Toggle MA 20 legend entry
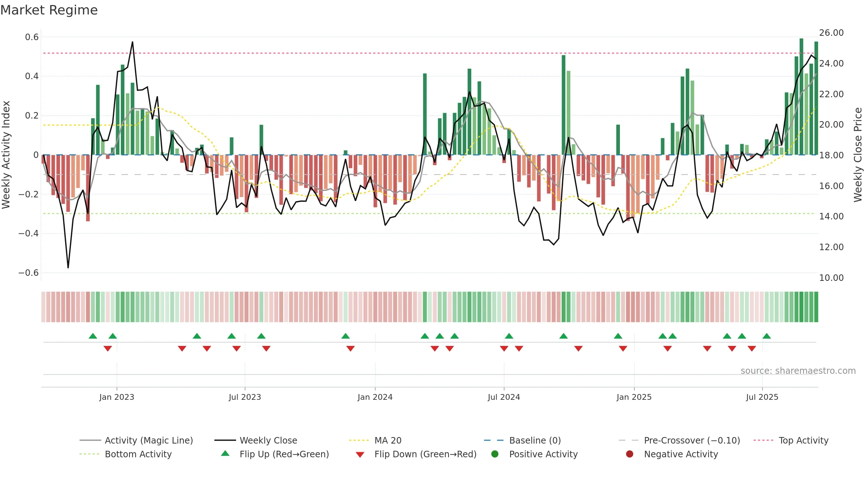The height and width of the screenshot is (488, 868). point(375,440)
